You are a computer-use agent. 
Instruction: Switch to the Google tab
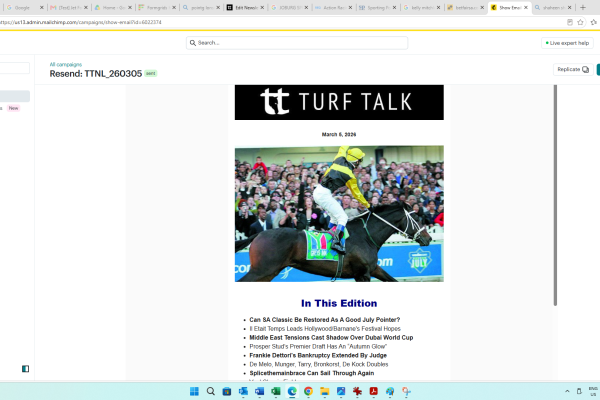click(x=25, y=7)
